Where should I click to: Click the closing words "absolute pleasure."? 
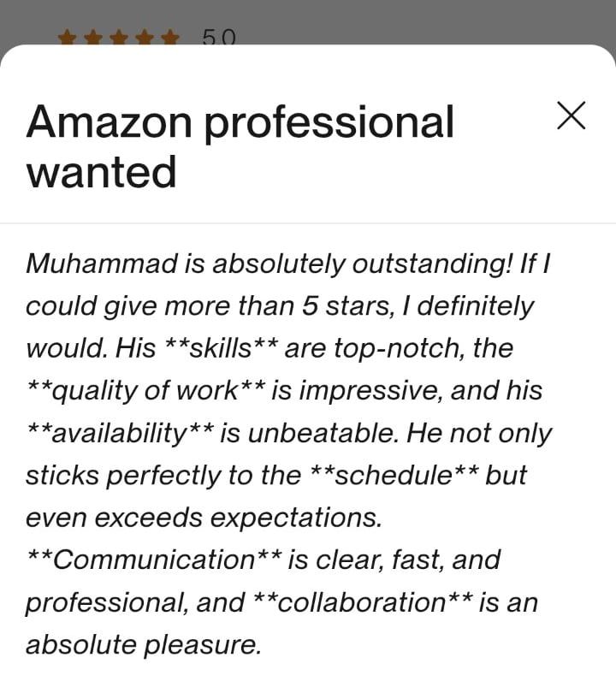point(144,645)
